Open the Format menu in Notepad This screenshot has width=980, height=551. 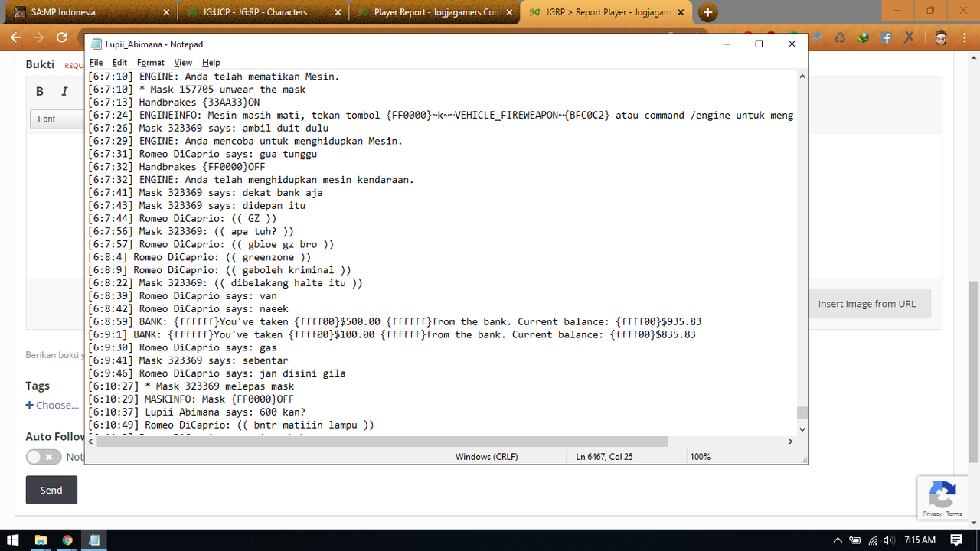tap(151, 62)
